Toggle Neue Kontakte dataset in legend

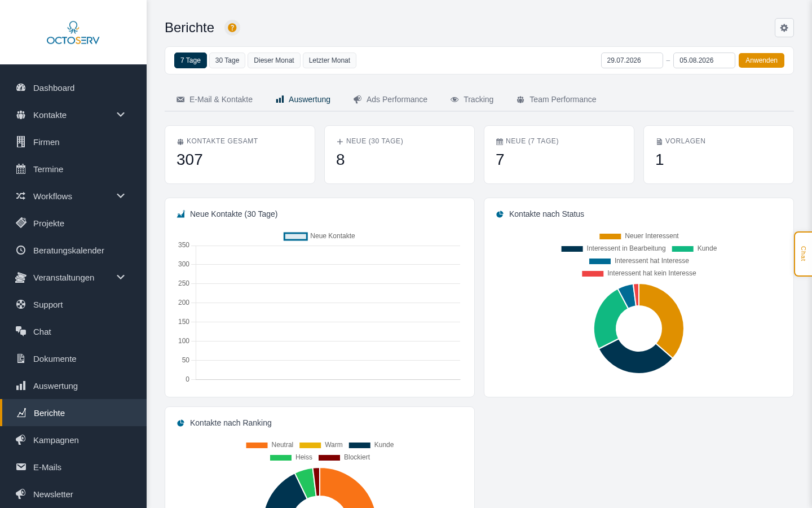319,236
